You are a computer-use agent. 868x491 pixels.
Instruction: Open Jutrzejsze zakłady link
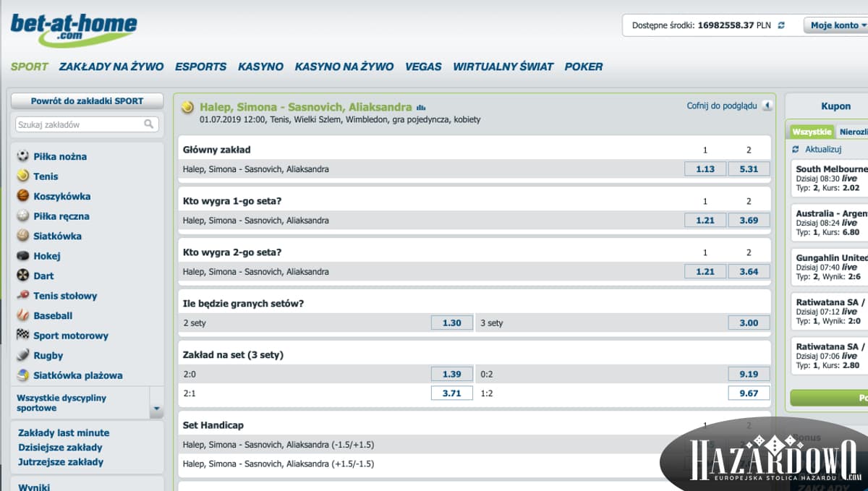click(x=61, y=461)
